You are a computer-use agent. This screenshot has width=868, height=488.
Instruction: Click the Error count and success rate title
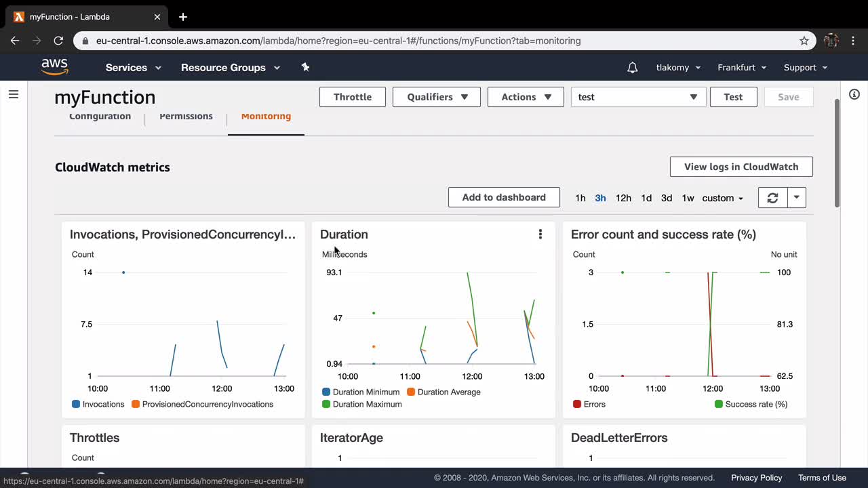[x=663, y=235]
